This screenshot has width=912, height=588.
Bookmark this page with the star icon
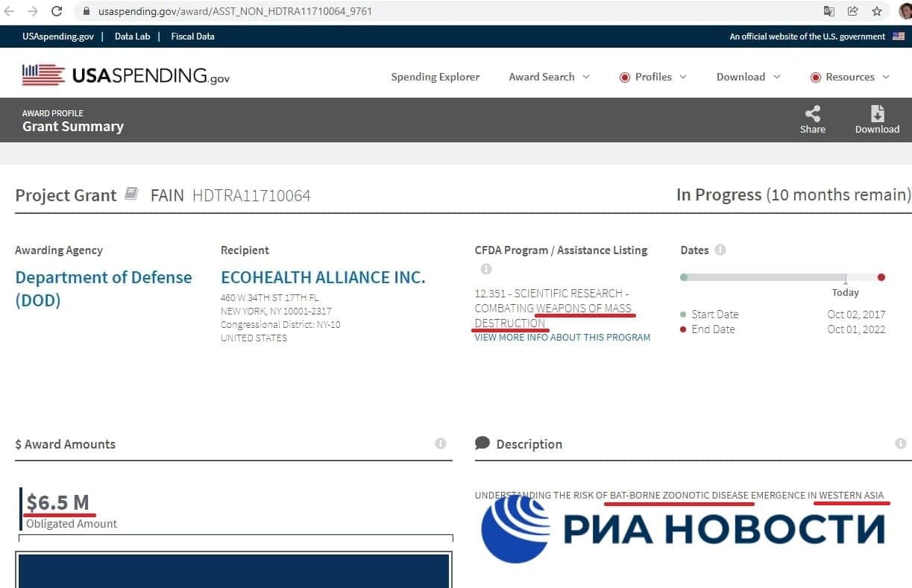coord(877,11)
